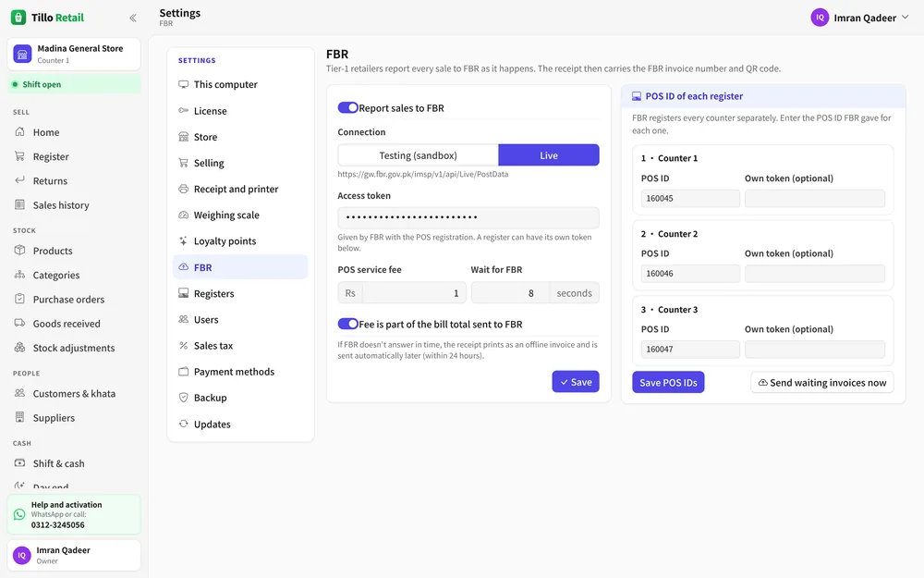Go to Returns via arrow icon

20,180
